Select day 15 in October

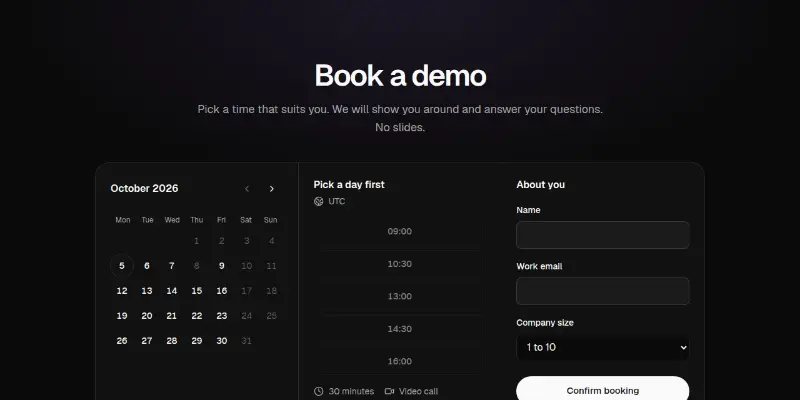[197, 291]
